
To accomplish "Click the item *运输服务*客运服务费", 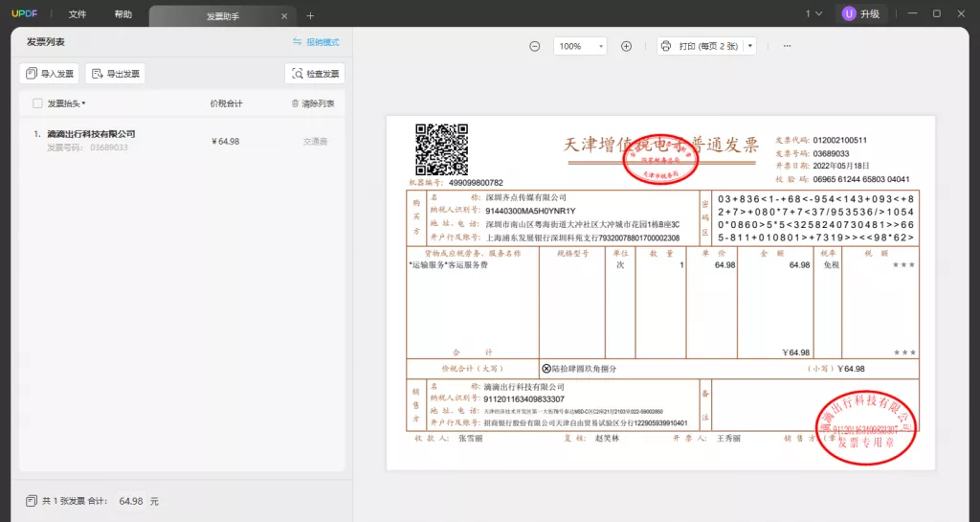I will point(448,265).
